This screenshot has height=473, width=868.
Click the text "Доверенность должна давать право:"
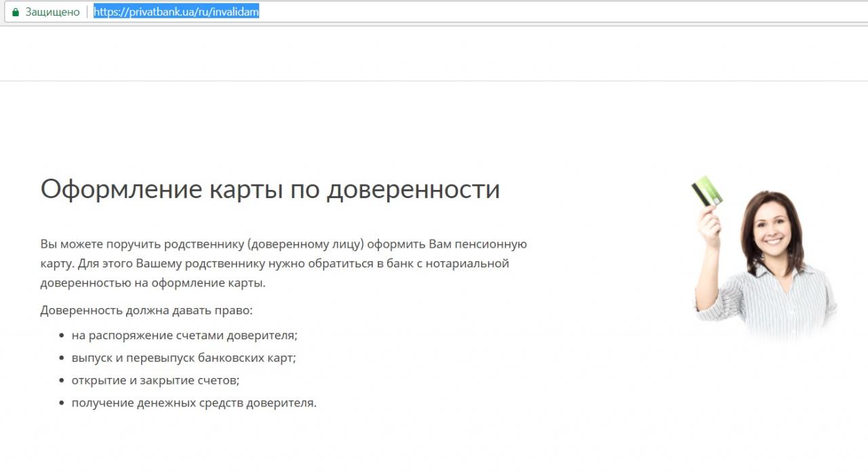tap(146, 310)
